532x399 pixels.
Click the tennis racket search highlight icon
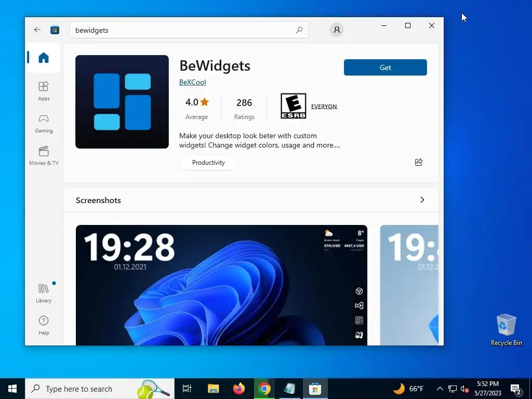tap(153, 389)
